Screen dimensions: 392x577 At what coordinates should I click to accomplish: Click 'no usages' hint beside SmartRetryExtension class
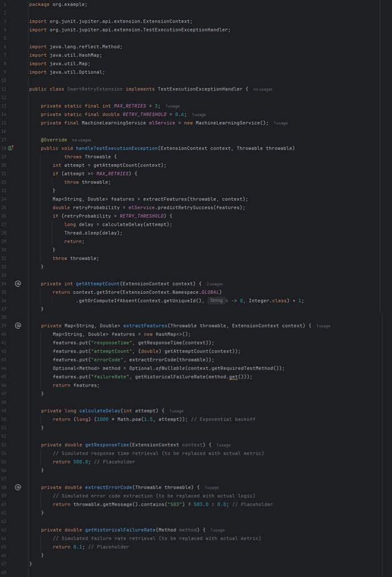pos(262,89)
